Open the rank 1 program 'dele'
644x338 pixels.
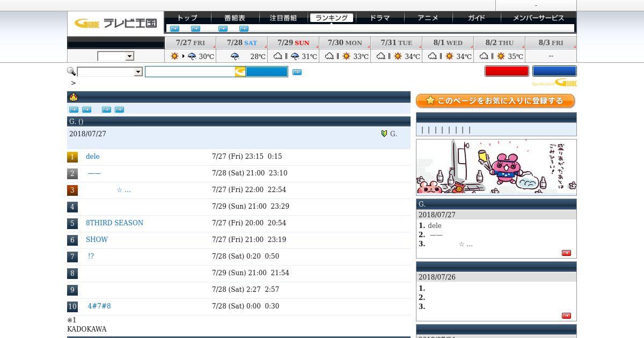point(93,157)
